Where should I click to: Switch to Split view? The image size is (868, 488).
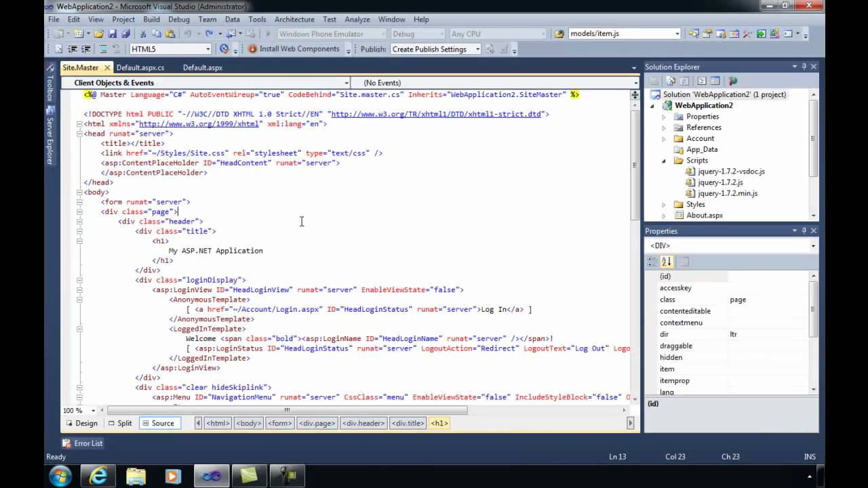pos(119,423)
